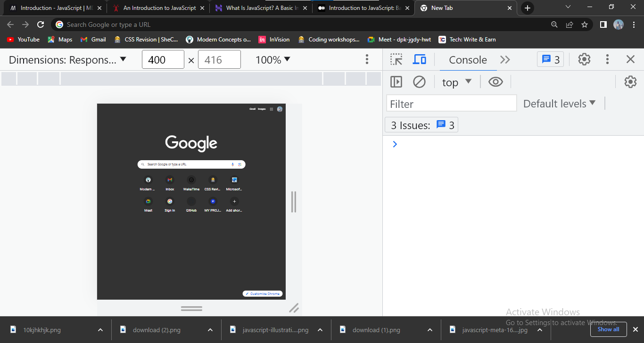
Task: Open the Meet - dpk-jgdy-hwt bookmark
Action: (x=399, y=40)
